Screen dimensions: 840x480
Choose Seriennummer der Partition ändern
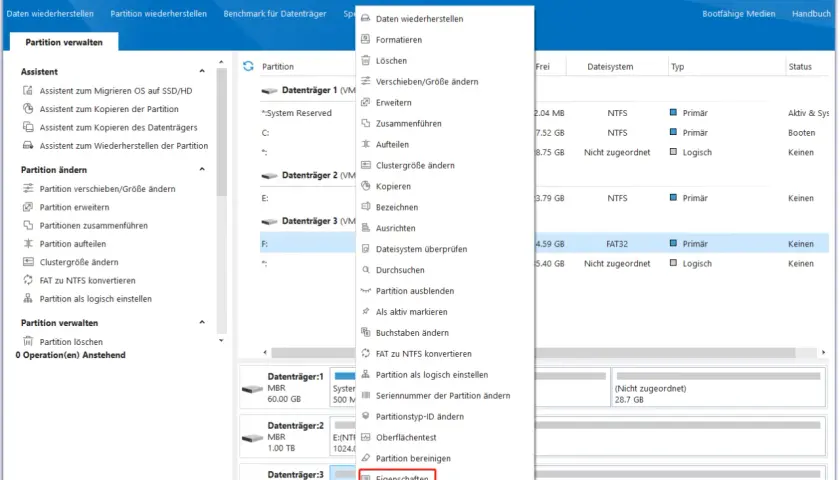(x=445, y=395)
